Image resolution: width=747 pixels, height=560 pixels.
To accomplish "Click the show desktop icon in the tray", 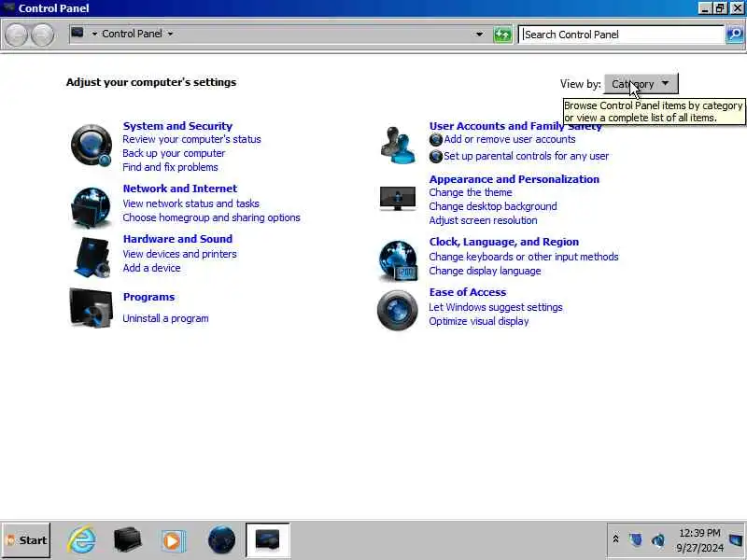I will 736,540.
